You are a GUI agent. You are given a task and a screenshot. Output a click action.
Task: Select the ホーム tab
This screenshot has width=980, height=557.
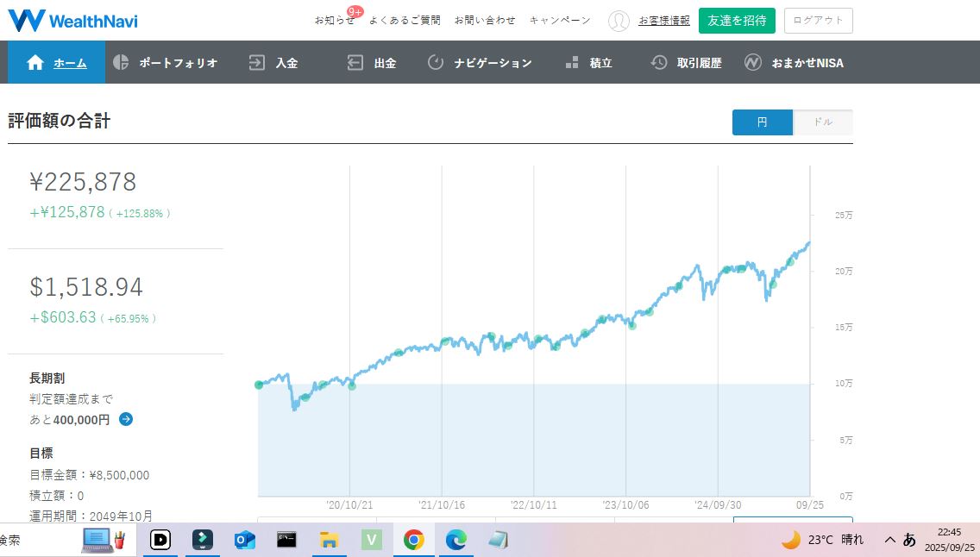coord(57,62)
